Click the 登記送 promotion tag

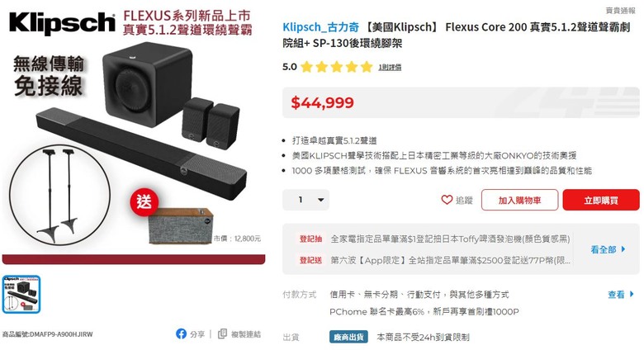pos(311,260)
